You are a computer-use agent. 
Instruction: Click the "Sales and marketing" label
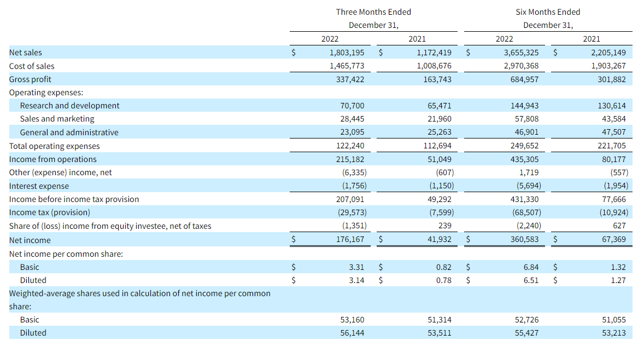[x=57, y=119]
